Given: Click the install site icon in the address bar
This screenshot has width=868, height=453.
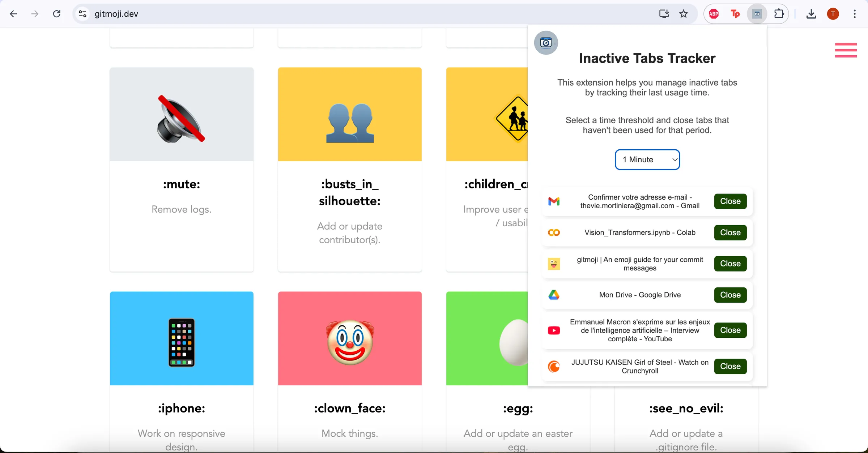Looking at the screenshot, I should [663, 14].
